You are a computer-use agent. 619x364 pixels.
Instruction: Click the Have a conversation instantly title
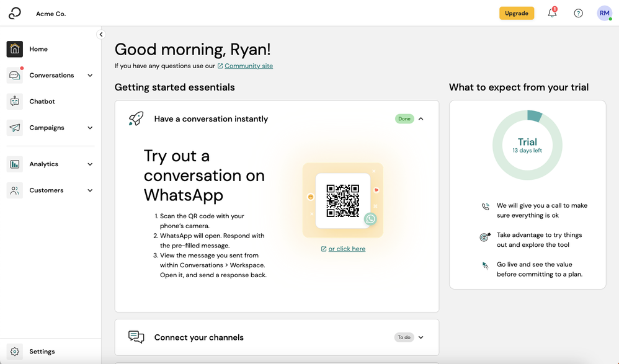point(212,119)
